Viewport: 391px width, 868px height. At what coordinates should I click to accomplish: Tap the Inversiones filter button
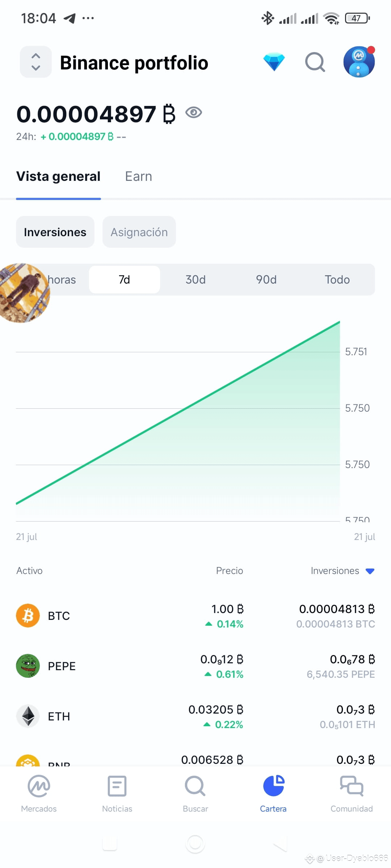tap(55, 232)
